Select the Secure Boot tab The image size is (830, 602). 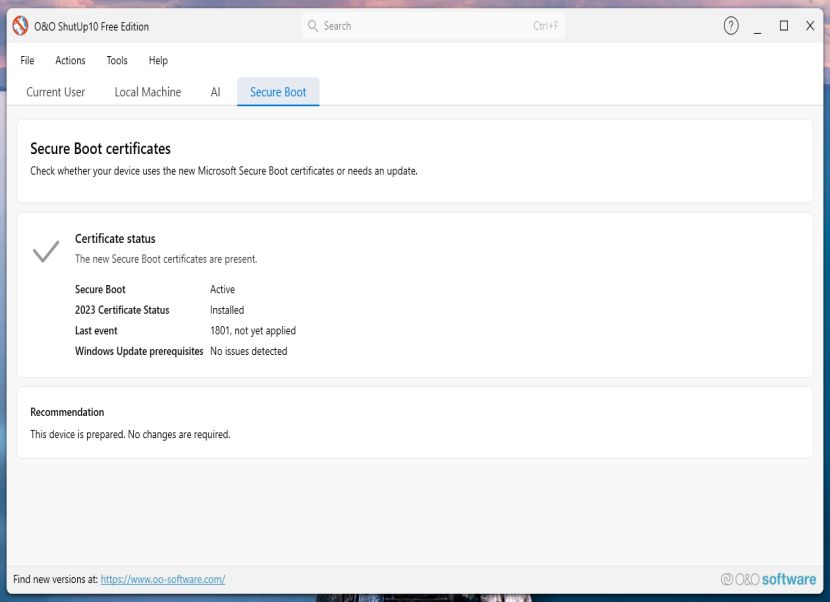(278, 92)
